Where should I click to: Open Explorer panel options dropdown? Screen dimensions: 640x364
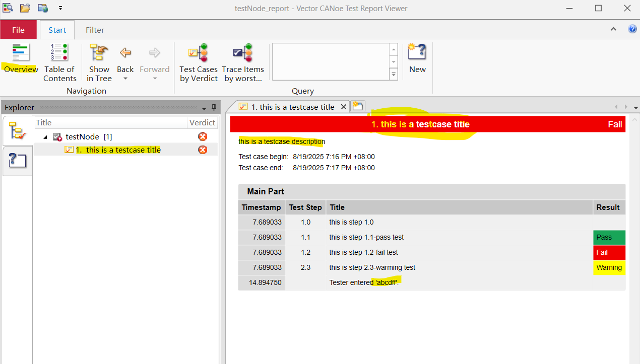click(x=204, y=108)
